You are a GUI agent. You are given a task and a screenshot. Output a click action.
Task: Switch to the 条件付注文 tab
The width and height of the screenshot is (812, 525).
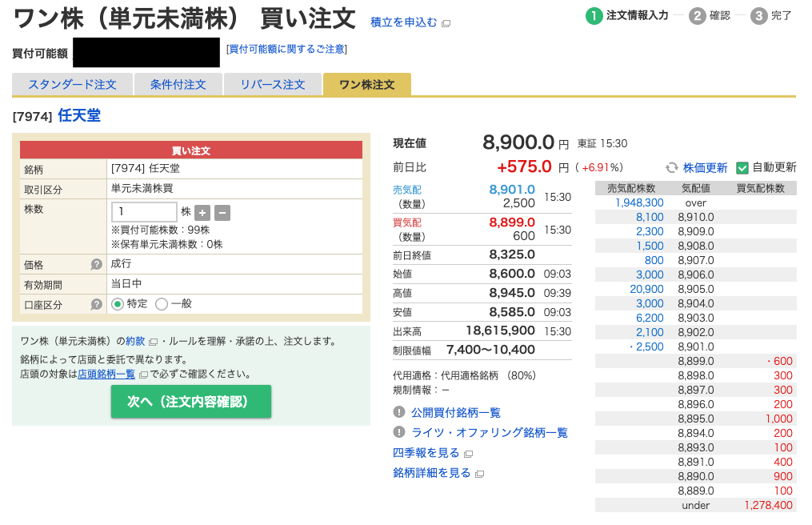(178, 85)
